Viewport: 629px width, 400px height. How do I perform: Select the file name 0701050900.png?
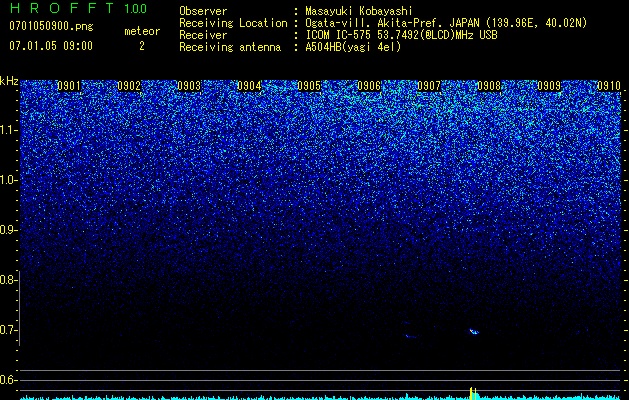pyautogui.click(x=51, y=26)
